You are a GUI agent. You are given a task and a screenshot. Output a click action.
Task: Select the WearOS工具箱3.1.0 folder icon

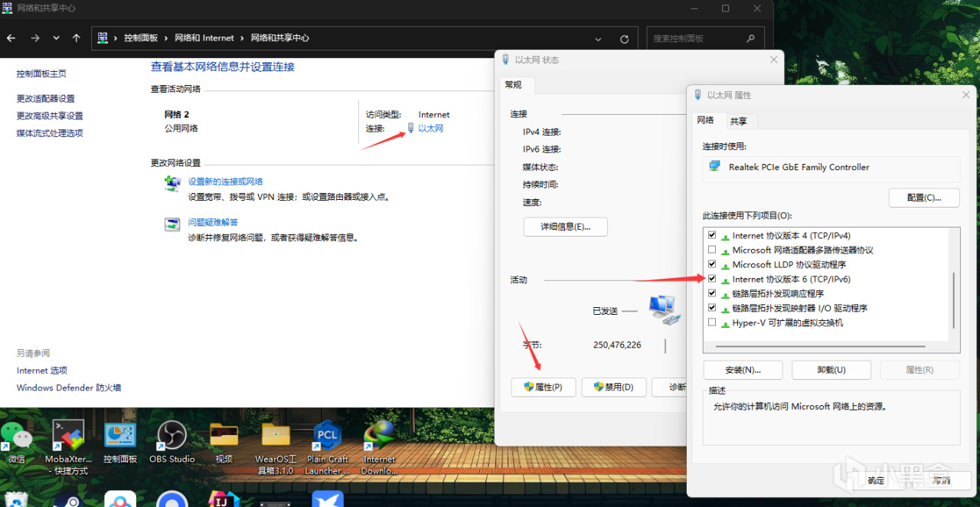(x=275, y=447)
